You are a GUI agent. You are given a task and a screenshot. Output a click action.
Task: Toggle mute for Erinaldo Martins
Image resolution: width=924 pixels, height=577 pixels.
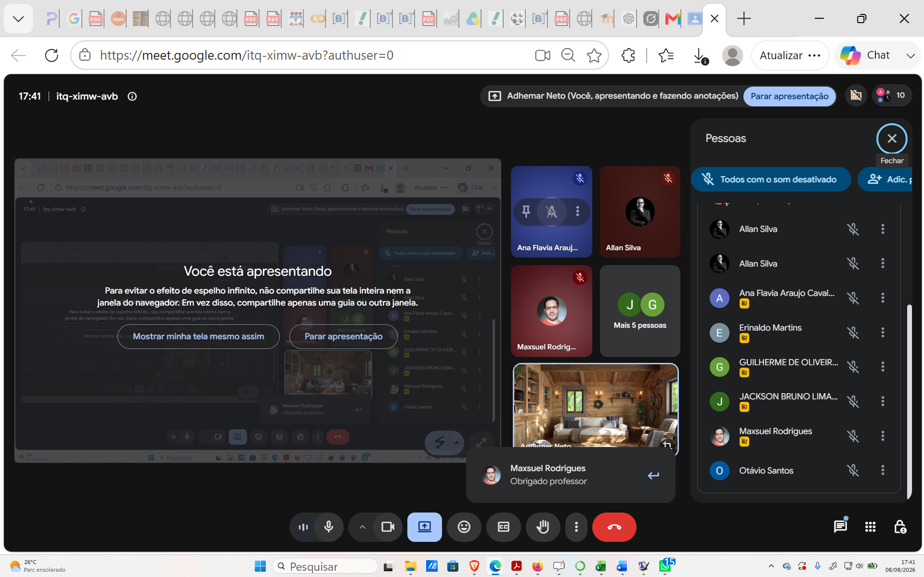[853, 333]
